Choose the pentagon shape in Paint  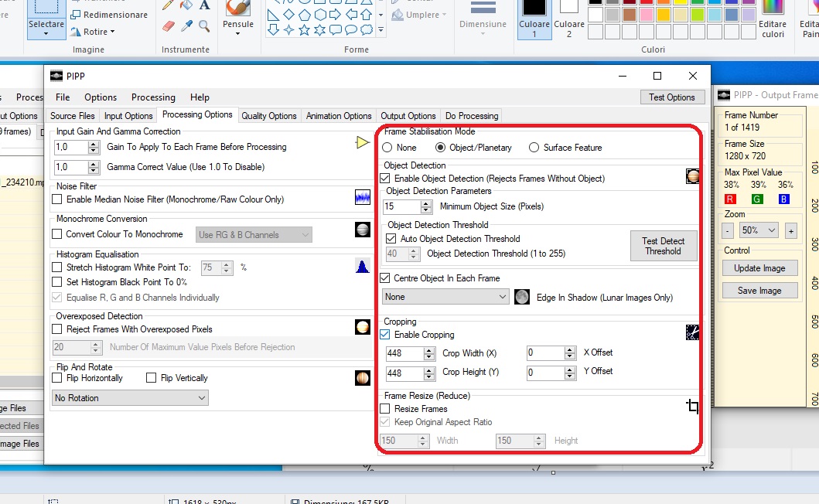click(305, 15)
